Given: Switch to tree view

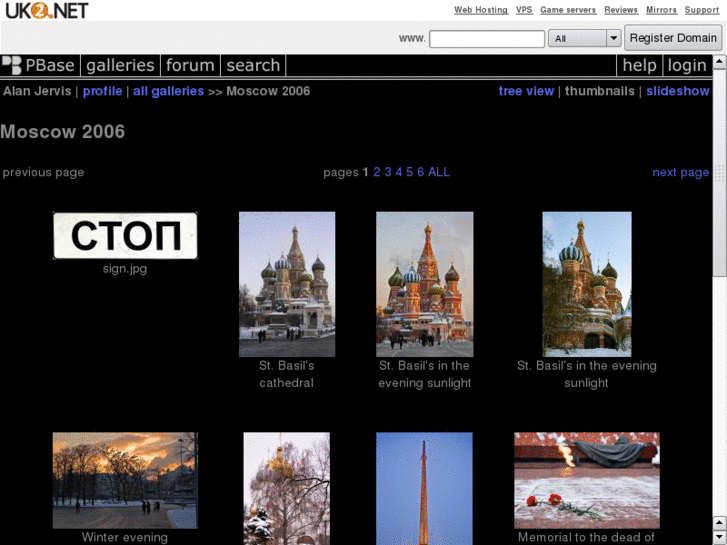Looking at the screenshot, I should [x=526, y=91].
